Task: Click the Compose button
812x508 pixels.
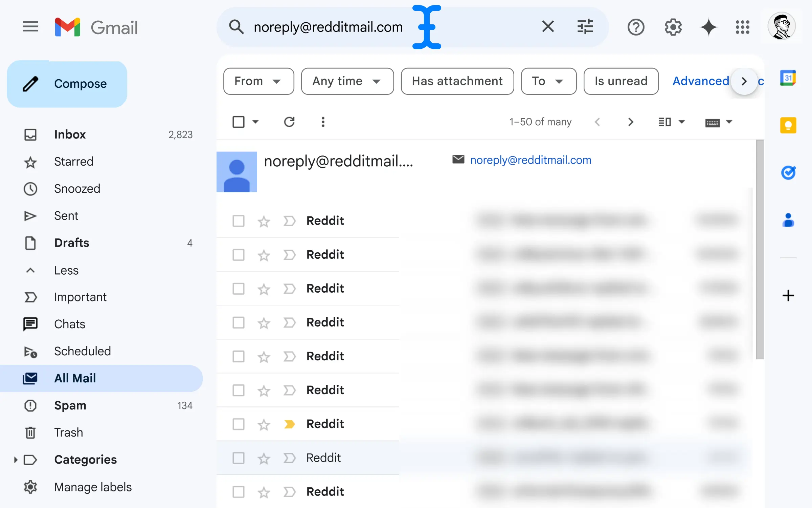Action: click(67, 84)
